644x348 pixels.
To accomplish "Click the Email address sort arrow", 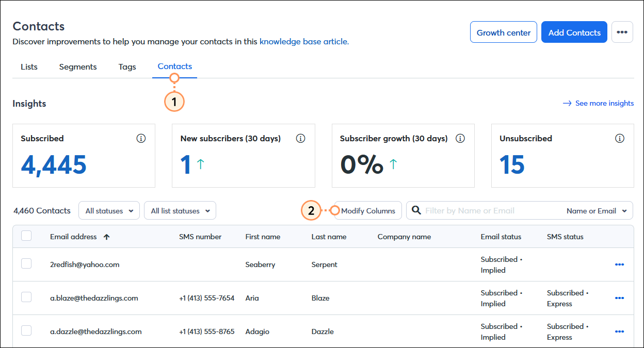I will tap(107, 237).
